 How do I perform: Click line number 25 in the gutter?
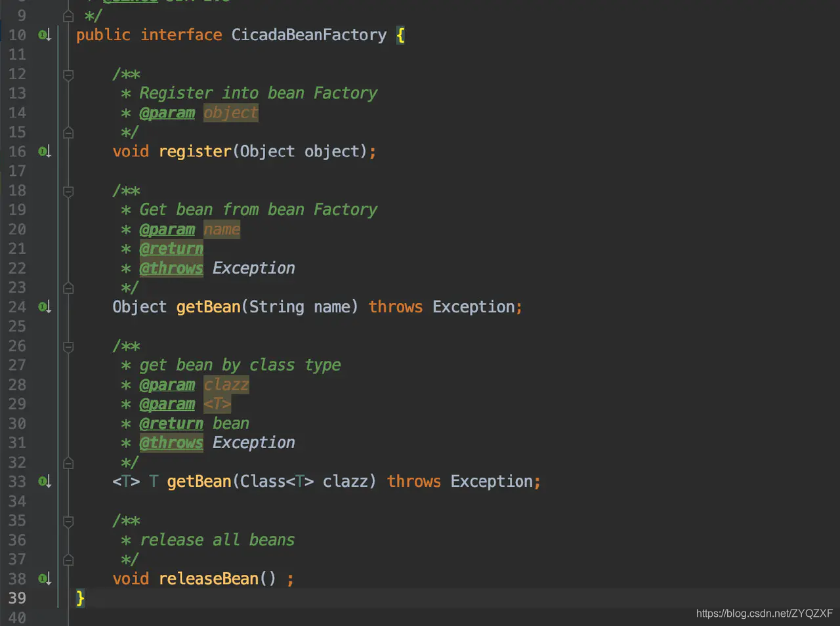coord(17,327)
